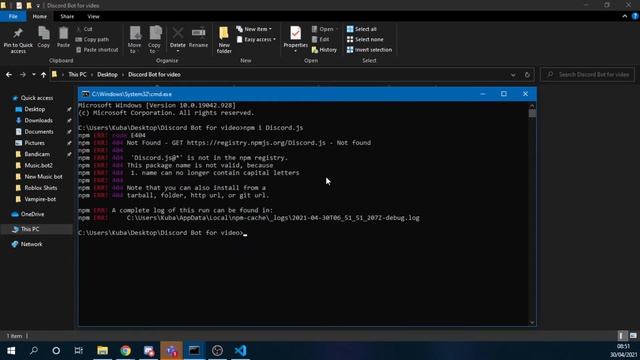Viewport: 640px width, 360px height.
Task: Open the Windows Start menu
Action: 11,351
